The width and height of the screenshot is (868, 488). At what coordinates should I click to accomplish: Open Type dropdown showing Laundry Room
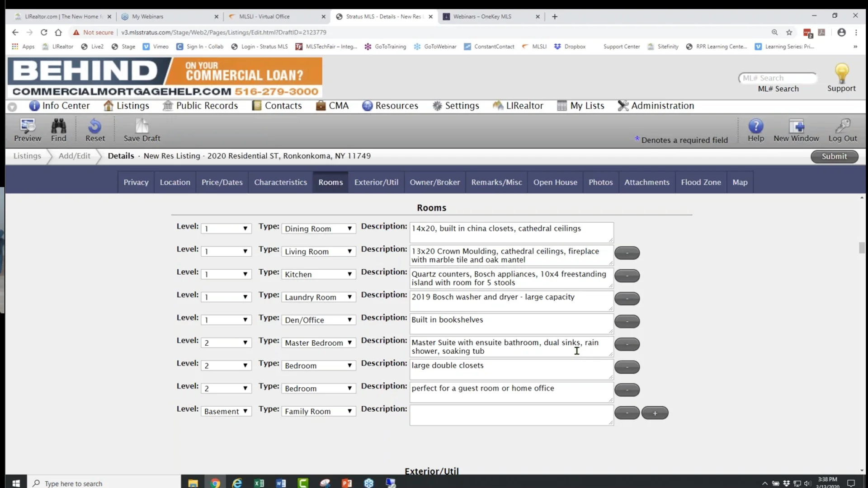click(318, 297)
